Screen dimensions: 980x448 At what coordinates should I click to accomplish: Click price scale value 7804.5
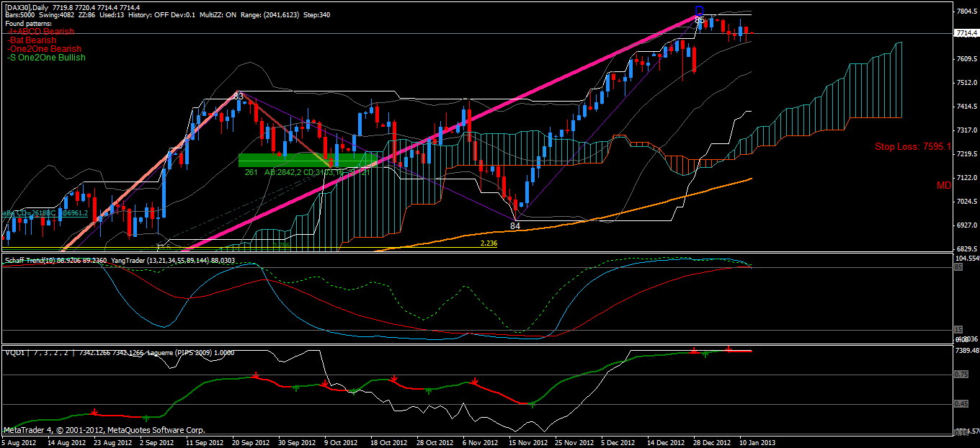966,12
